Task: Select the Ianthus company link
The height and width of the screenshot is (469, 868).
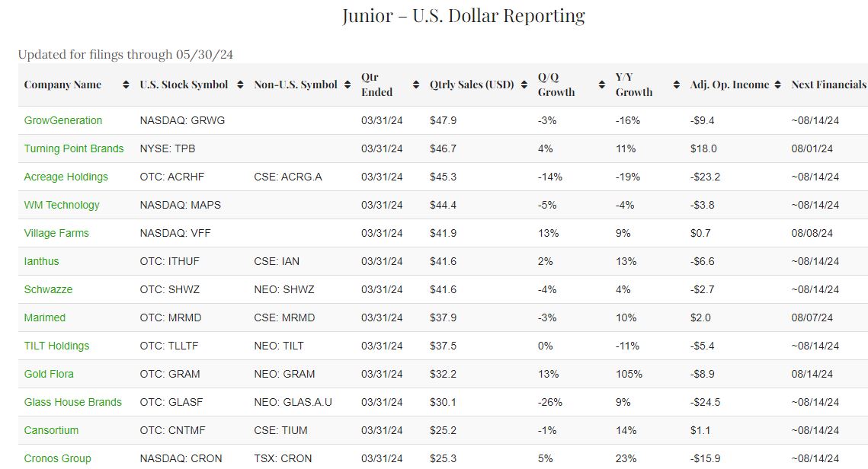Action: [x=41, y=261]
